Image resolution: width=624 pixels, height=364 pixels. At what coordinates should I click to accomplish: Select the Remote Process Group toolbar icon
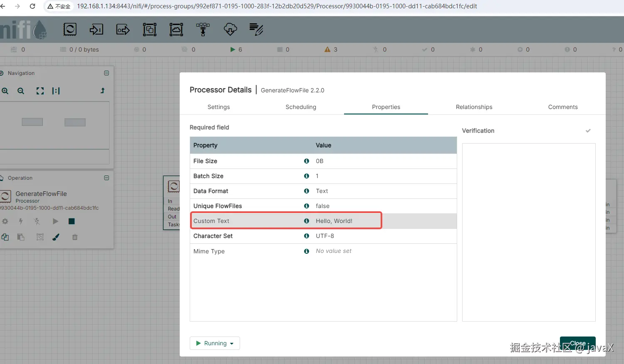[176, 29]
